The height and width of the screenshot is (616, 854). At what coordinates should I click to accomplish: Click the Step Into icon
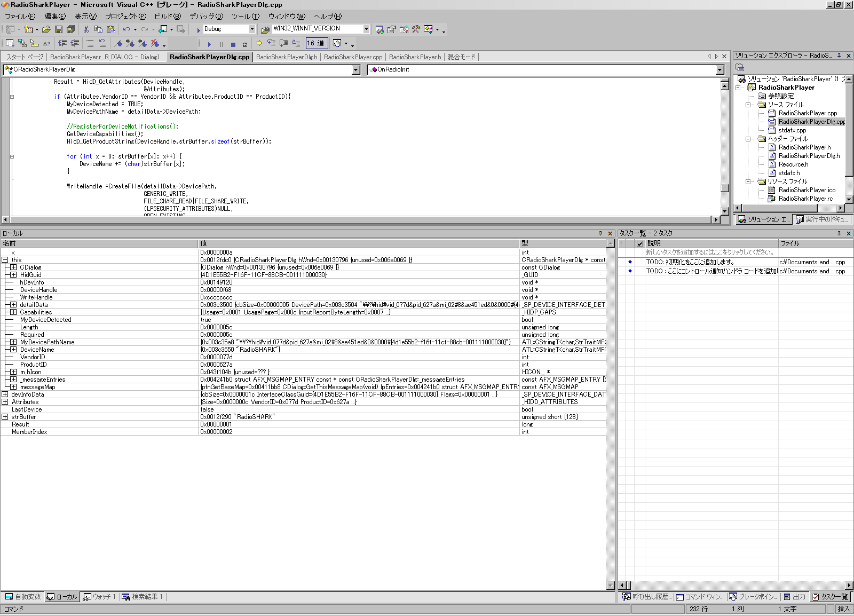click(x=271, y=43)
